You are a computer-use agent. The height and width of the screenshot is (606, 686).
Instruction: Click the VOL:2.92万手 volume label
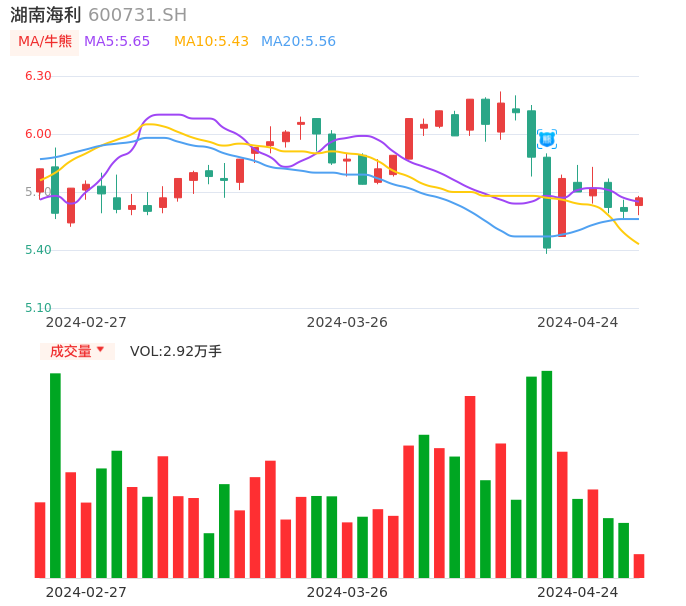click(176, 351)
